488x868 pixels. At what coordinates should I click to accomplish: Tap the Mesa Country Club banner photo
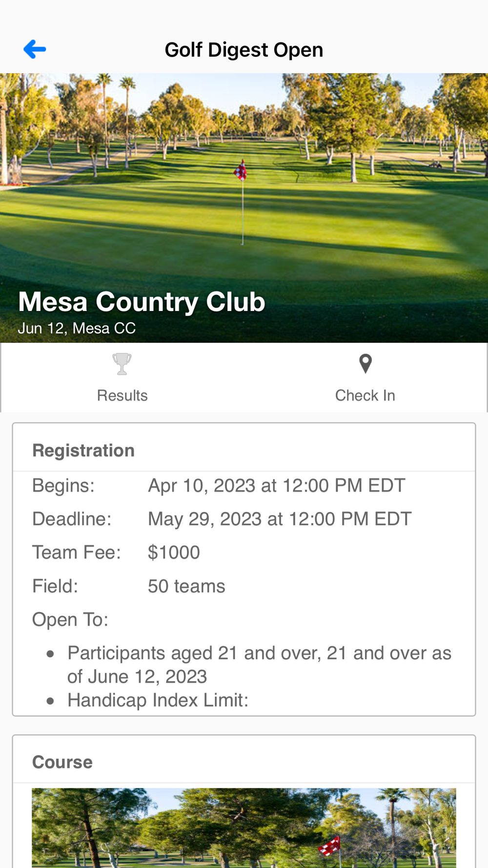click(244, 208)
